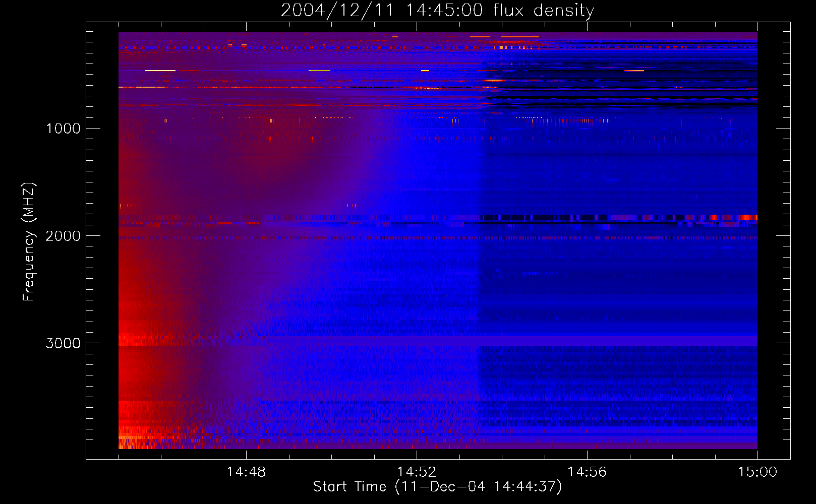Viewport: 816px width, 504px height.
Task: Click the 1000 frequency tick label
Action: pyautogui.click(x=63, y=129)
